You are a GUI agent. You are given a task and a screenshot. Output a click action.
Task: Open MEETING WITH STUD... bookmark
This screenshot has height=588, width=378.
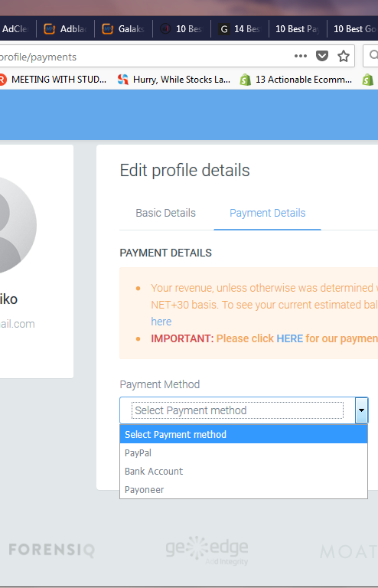[54, 80]
